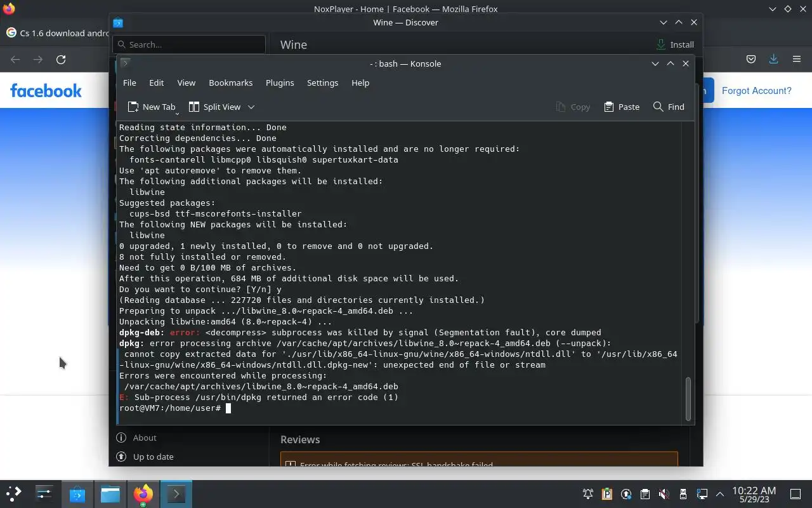The width and height of the screenshot is (812, 508).
Task: Open the Konsole Help menu
Action: click(360, 83)
